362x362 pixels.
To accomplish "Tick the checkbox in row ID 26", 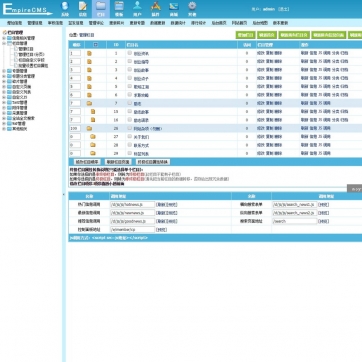I will pos(130,128).
